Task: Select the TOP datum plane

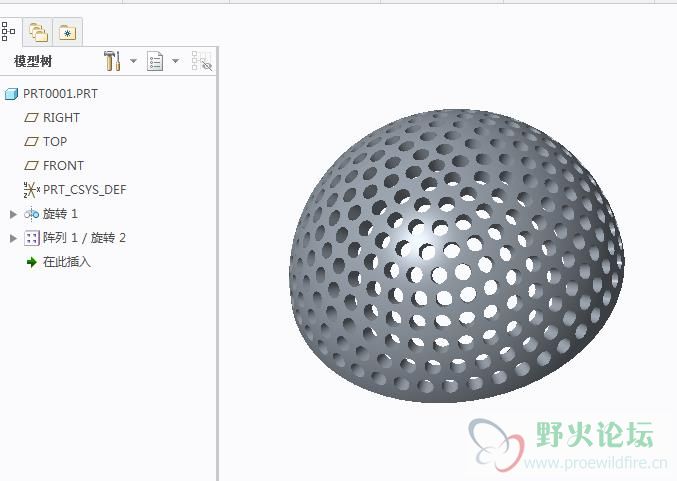Action: 55,142
